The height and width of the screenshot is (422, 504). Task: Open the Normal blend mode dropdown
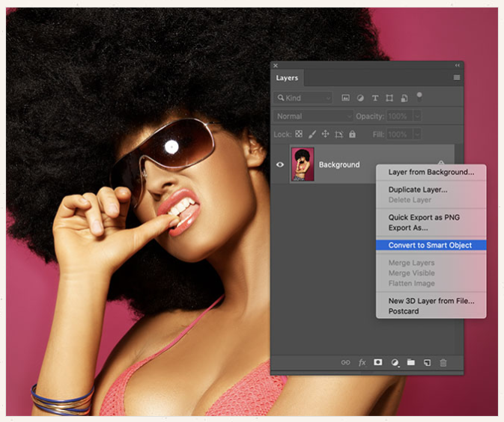coord(313,116)
